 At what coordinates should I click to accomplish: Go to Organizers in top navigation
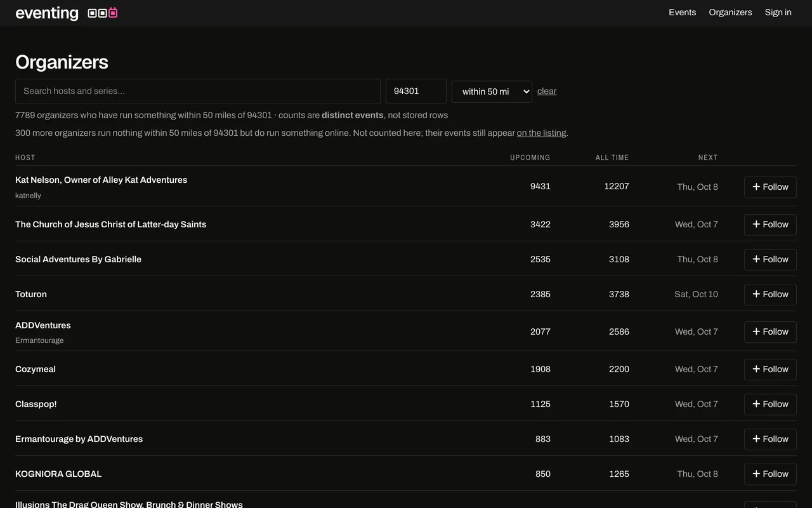click(x=730, y=12)
